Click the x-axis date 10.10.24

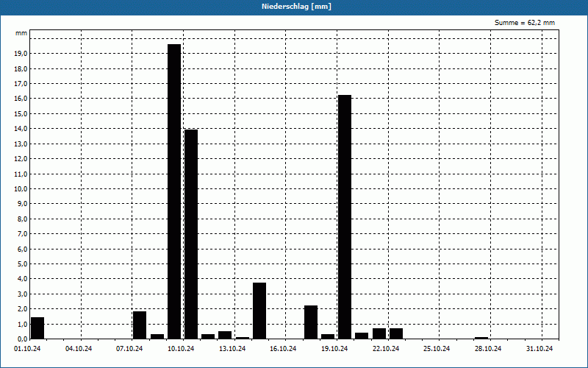181,349
